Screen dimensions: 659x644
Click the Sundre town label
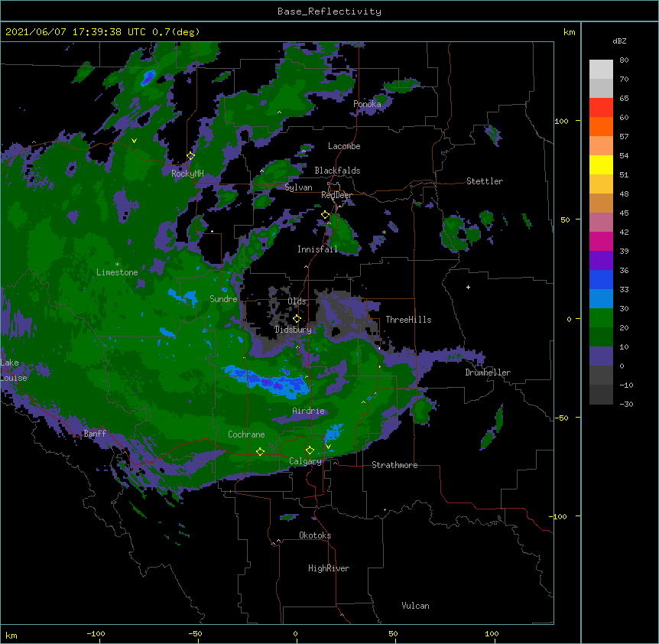tap(223, 299)
